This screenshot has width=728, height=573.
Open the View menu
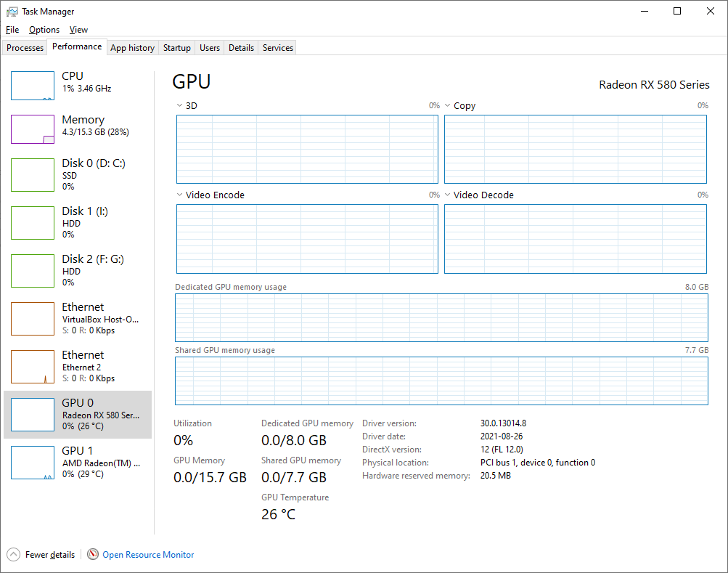click(x=78, y=30)
